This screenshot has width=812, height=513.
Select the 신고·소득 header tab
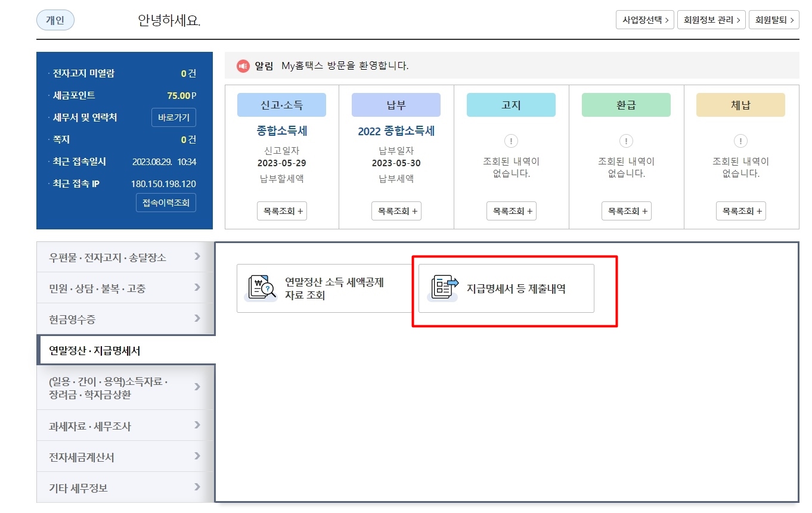(281, 105)
